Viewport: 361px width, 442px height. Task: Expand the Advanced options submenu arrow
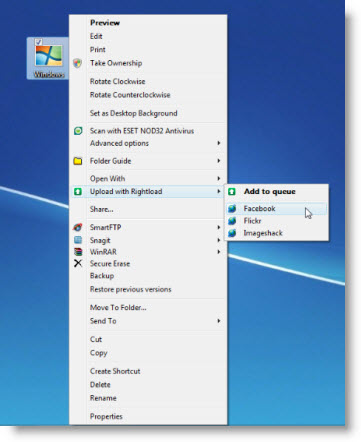click(x=219, y=143)
